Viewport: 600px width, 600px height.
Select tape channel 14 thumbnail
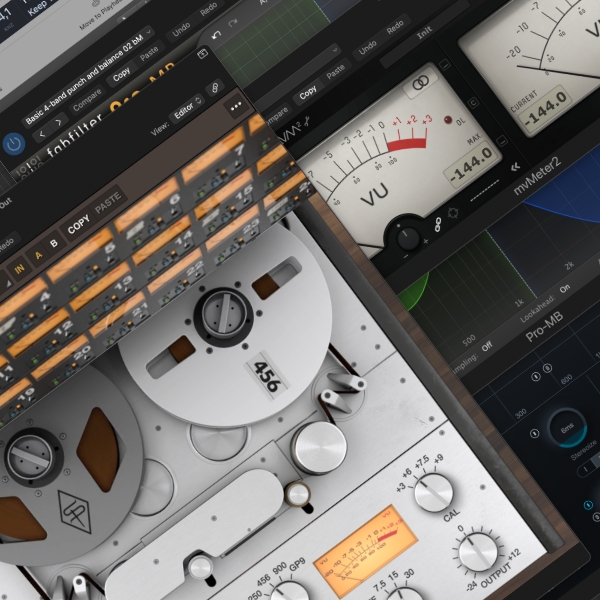click(x=162, y=246)
